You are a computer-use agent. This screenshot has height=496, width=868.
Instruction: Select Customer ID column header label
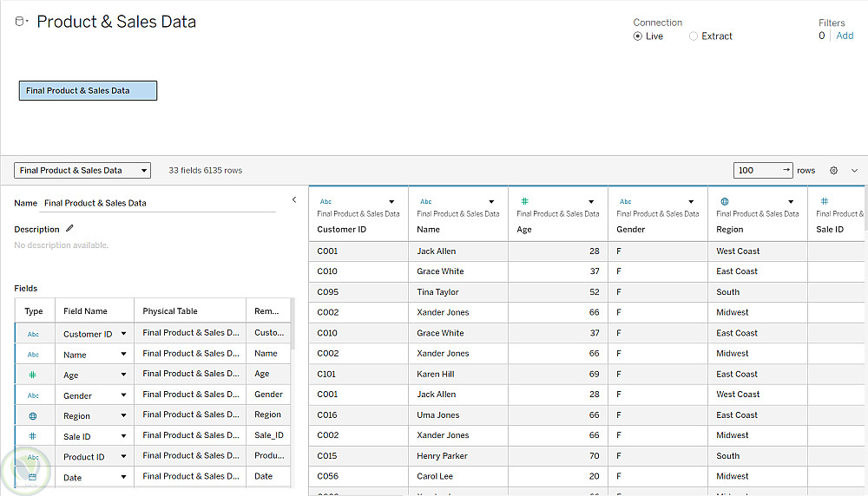coord(341,230)
